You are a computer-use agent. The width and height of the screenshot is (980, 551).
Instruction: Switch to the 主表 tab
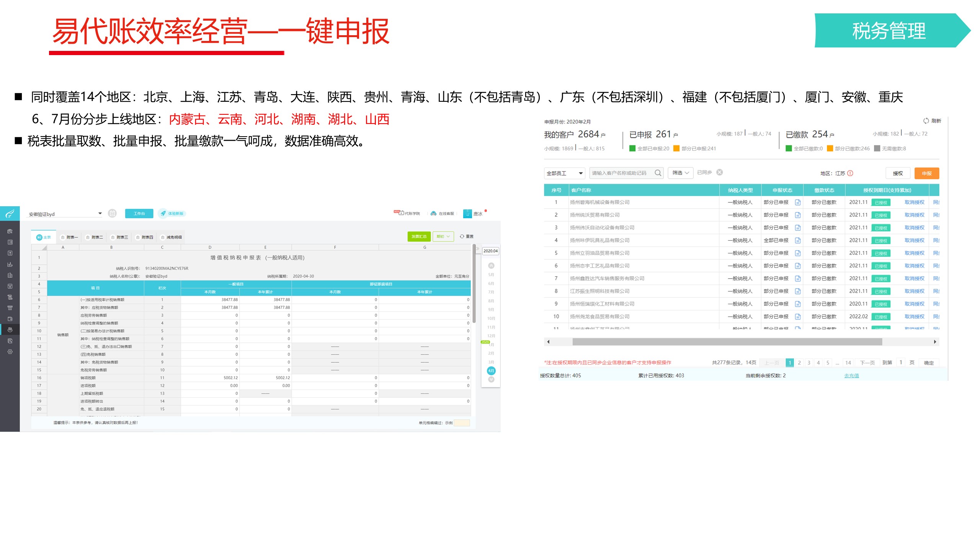tap(44, 237)
